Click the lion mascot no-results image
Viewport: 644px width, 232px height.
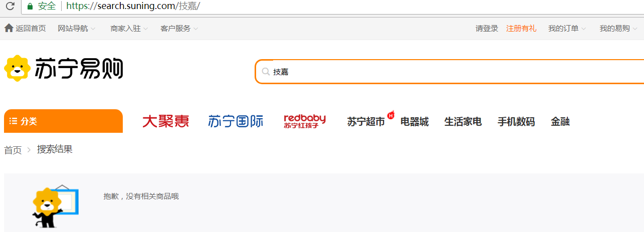pos(55,207)
